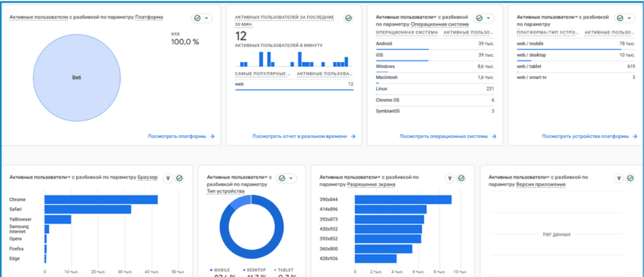Click the green check icon on Platform card

click(197, 18)
